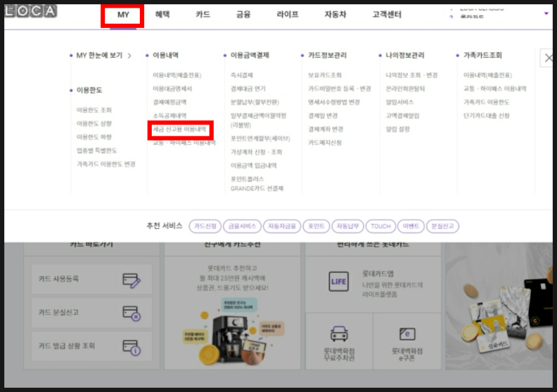Click 나의정보 조회·변경
The width and height of the screenshot is (557, 392).
[x=411, y=75]
